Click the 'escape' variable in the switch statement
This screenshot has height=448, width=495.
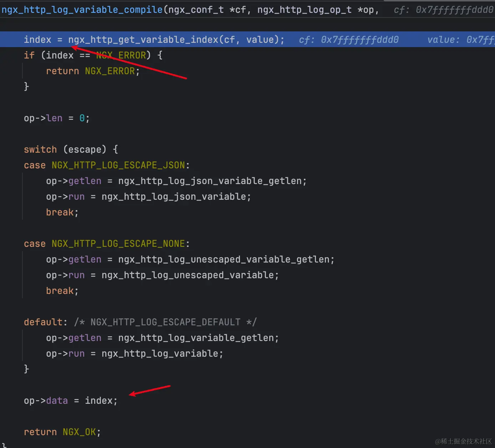point(85,149)
